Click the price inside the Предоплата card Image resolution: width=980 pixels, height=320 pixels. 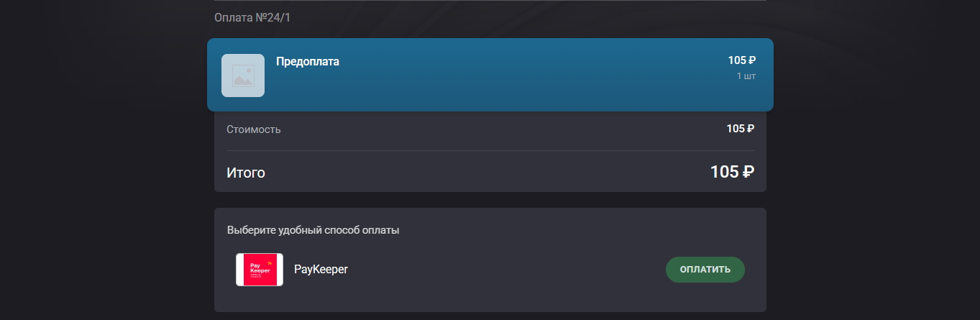(x=741, y=60)
